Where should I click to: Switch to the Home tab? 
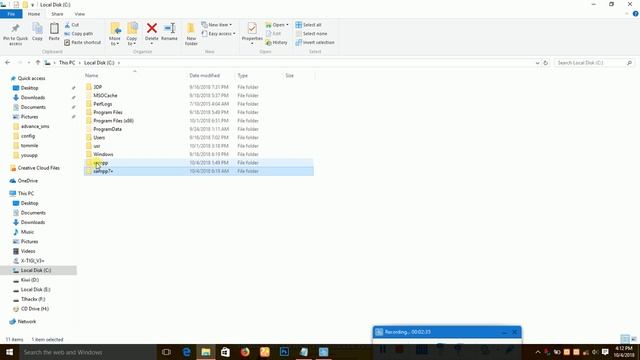34,14
